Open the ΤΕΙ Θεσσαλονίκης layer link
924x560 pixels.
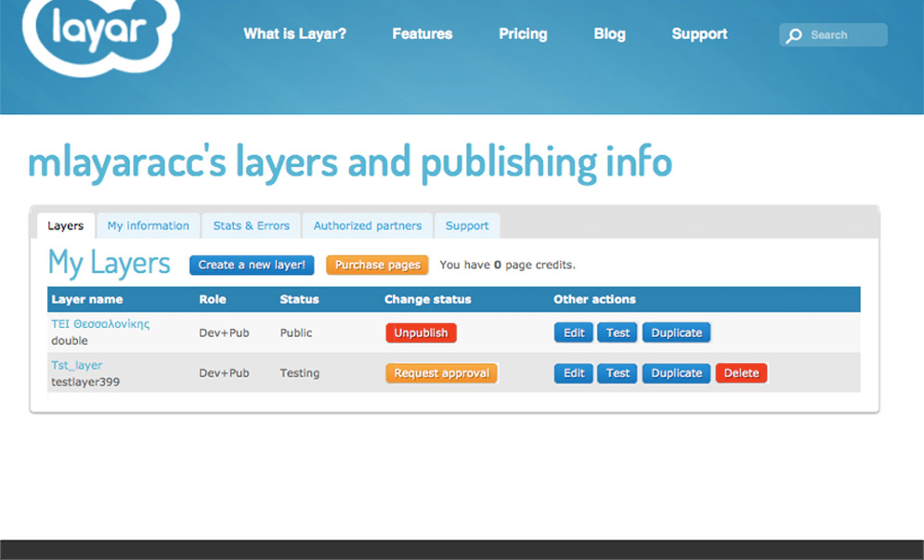click(100, 323)
